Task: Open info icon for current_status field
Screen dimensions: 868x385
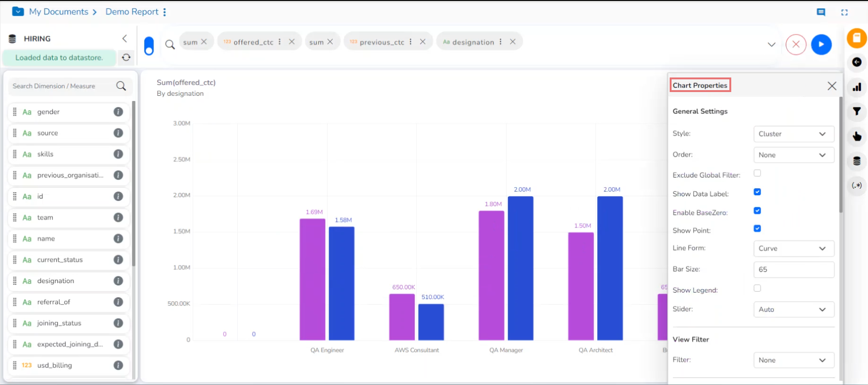Action: coord(118,260)
